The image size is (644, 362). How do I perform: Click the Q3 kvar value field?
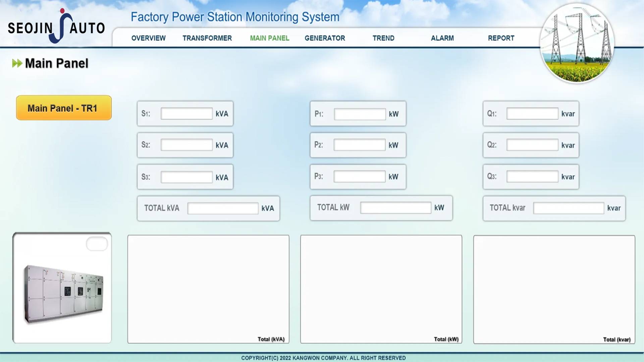click(532, 177)
